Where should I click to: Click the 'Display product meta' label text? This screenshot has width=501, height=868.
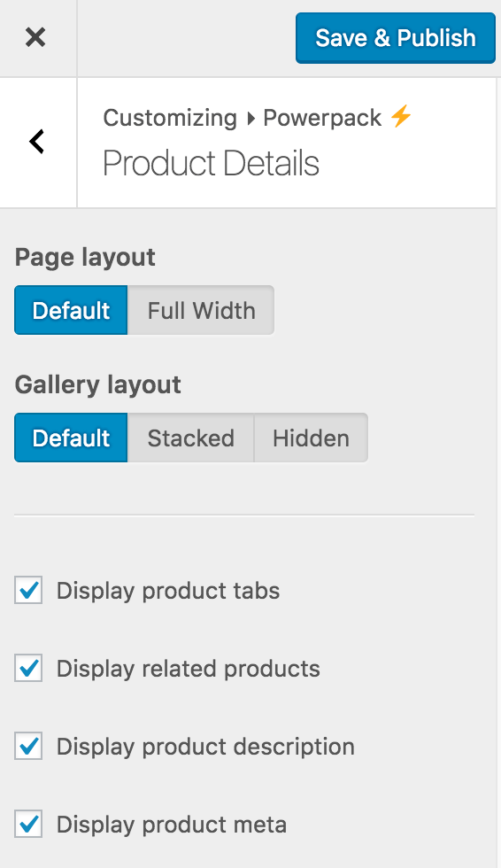[172, 825]
